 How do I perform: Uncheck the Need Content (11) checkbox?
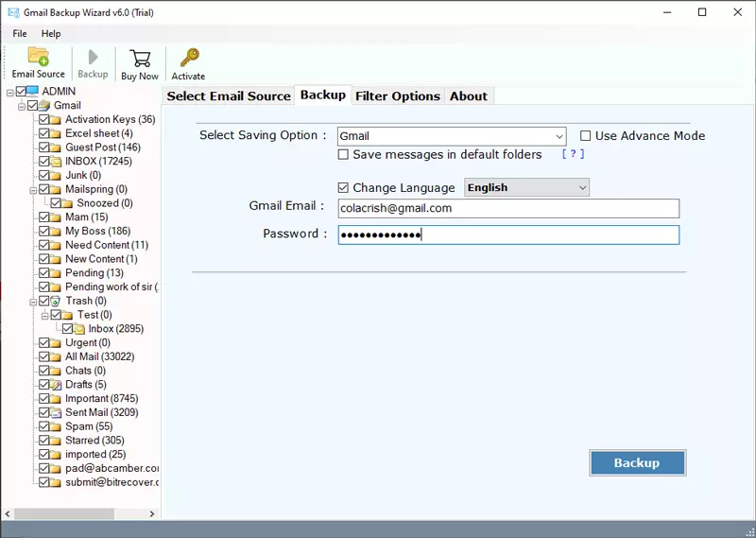pyautogui.click(x=43, y=245)
